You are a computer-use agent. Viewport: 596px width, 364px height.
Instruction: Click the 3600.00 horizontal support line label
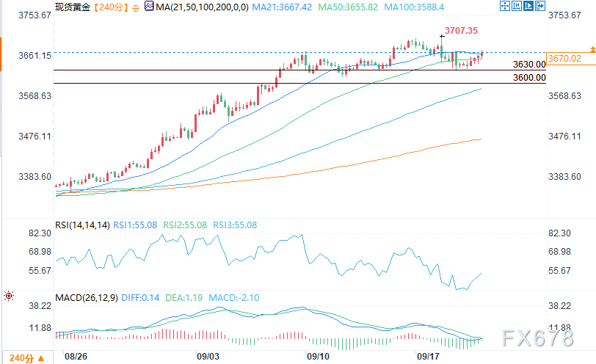tap(529, 79)
